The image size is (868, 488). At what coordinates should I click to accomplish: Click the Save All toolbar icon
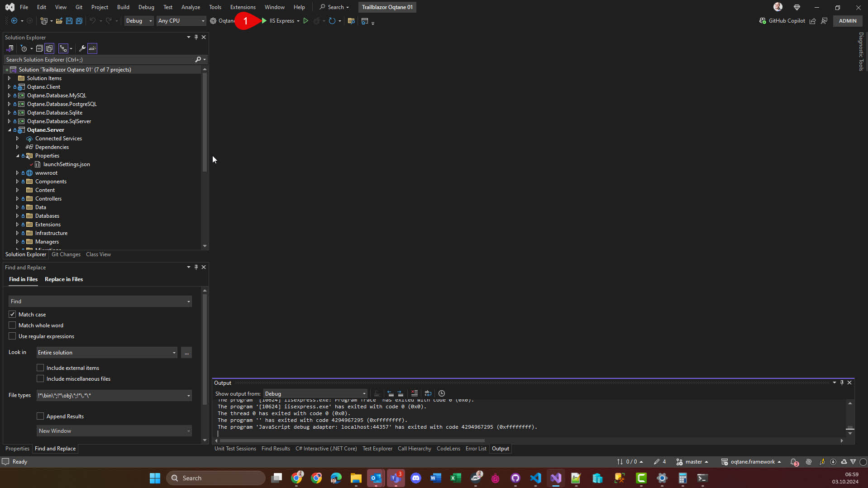click(x=79, y=21)
